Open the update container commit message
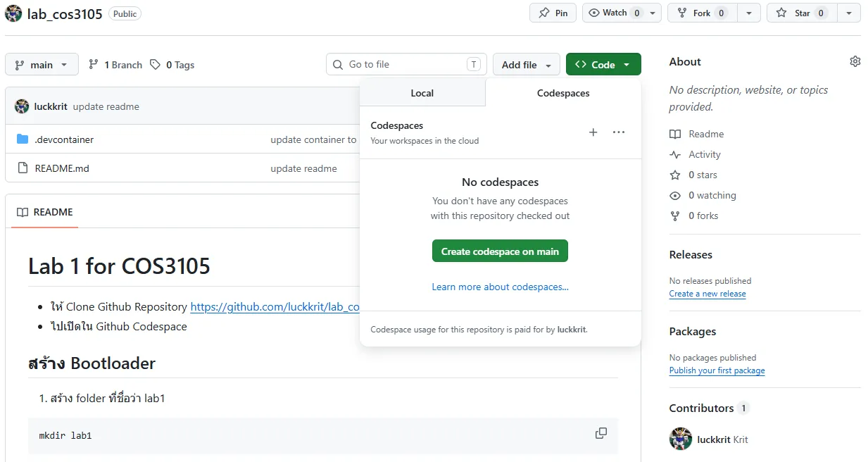The width and height of the screenshot is (868, 462). [313, 139]
